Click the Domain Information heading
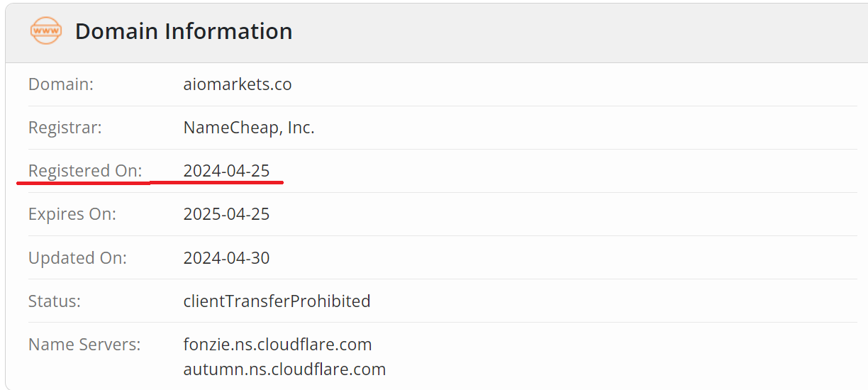Screen dimensions: 868x390 (x=184, y=31)
